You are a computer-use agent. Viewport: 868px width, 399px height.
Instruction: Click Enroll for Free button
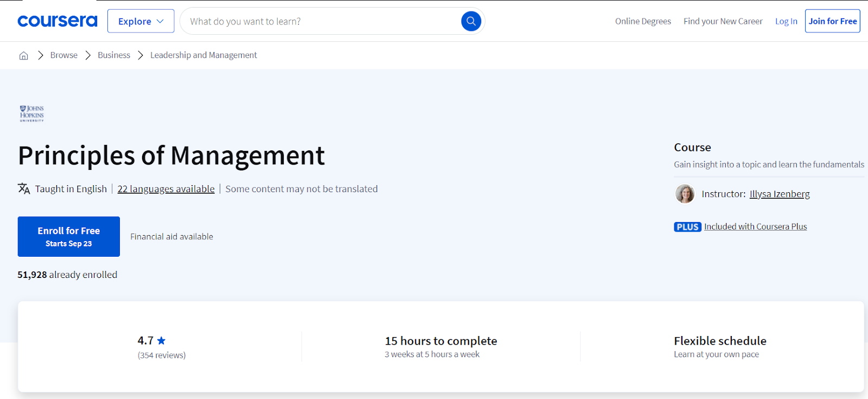pyautogui.click(x=69, y=237)
